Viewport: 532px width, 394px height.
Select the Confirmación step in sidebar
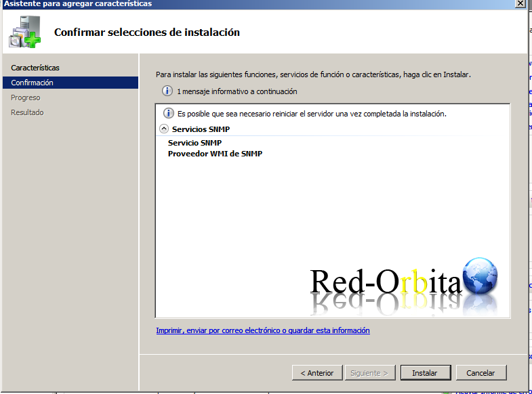pos(32,83)
